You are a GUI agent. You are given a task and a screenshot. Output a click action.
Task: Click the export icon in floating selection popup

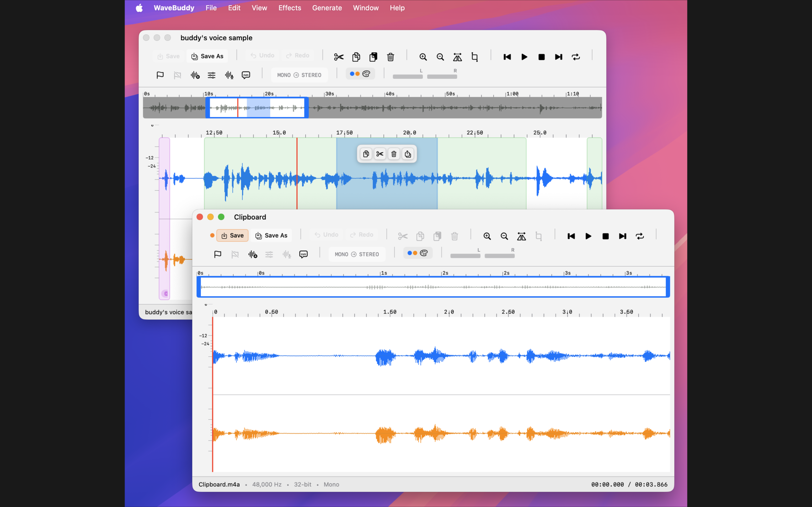click(407, 154)
